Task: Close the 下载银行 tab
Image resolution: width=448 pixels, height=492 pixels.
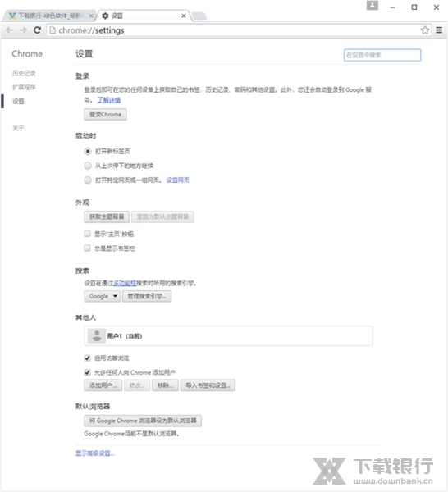Action: coord(91,16)
